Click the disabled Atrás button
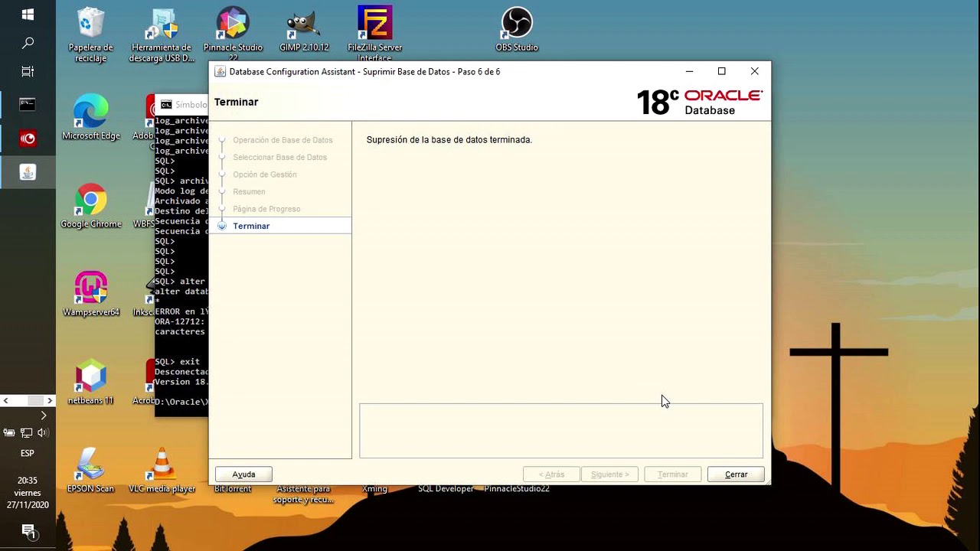The image size is (980, 551). (551, 474)
